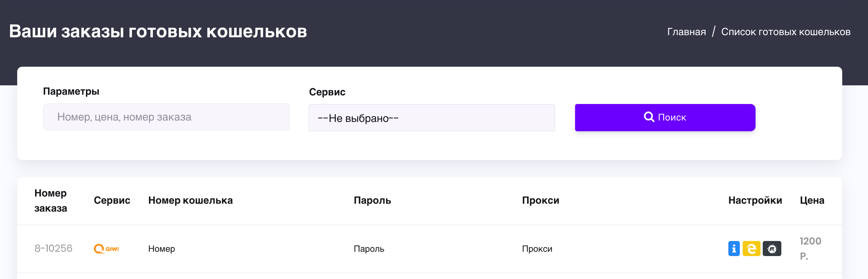The image size is (868, 279).
Task: Click the blue info icon in Настройки
Action: click(x=734, y=249)
